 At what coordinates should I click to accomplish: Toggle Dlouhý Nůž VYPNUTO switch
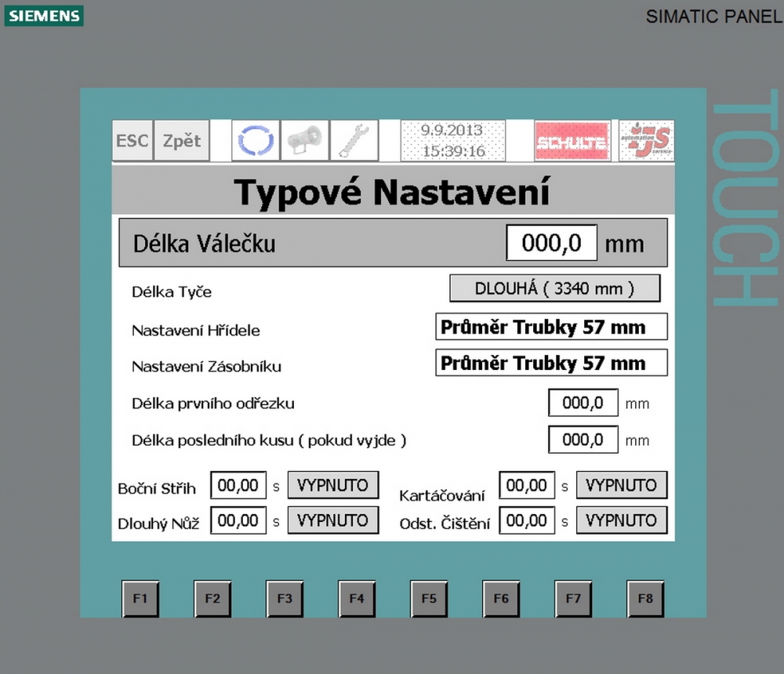point(332,520)
